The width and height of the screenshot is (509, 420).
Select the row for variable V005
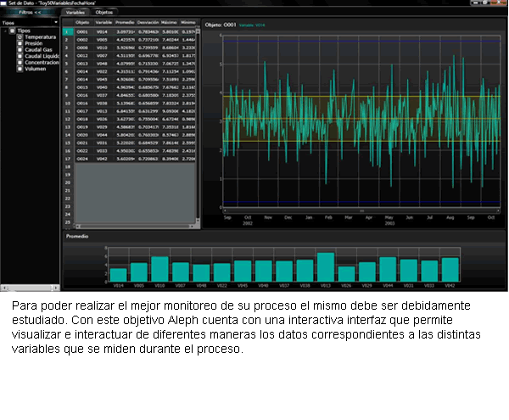coord(102,39)
